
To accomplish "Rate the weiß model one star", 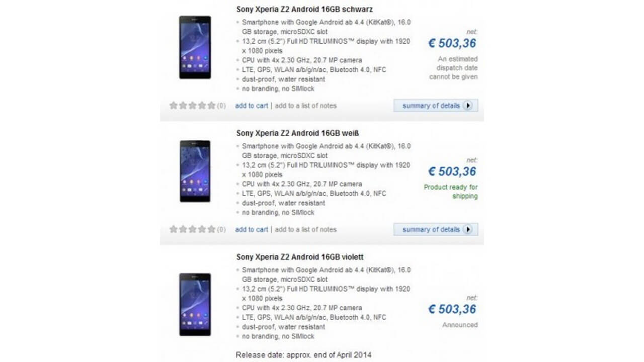I will pos(173,229).
